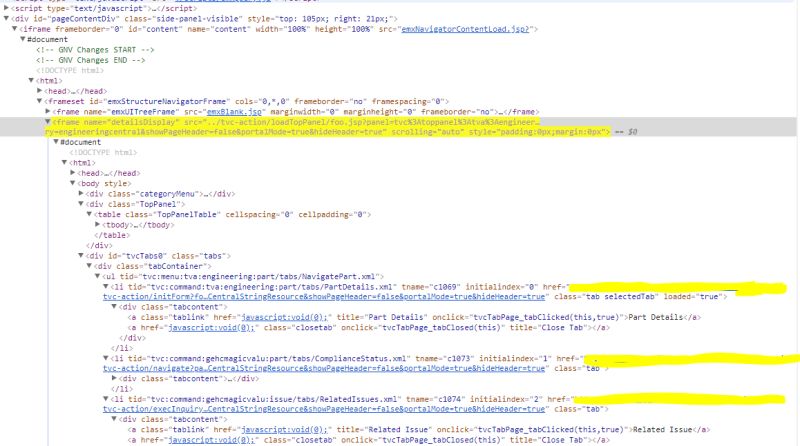This screenshot has height=446, width=800.
Task: Select the GNV Changes START comment
Action: [95, 49]
